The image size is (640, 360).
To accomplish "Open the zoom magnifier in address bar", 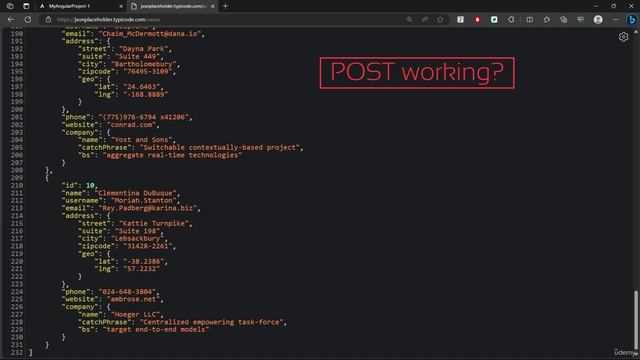I will (x=409, y=20).
